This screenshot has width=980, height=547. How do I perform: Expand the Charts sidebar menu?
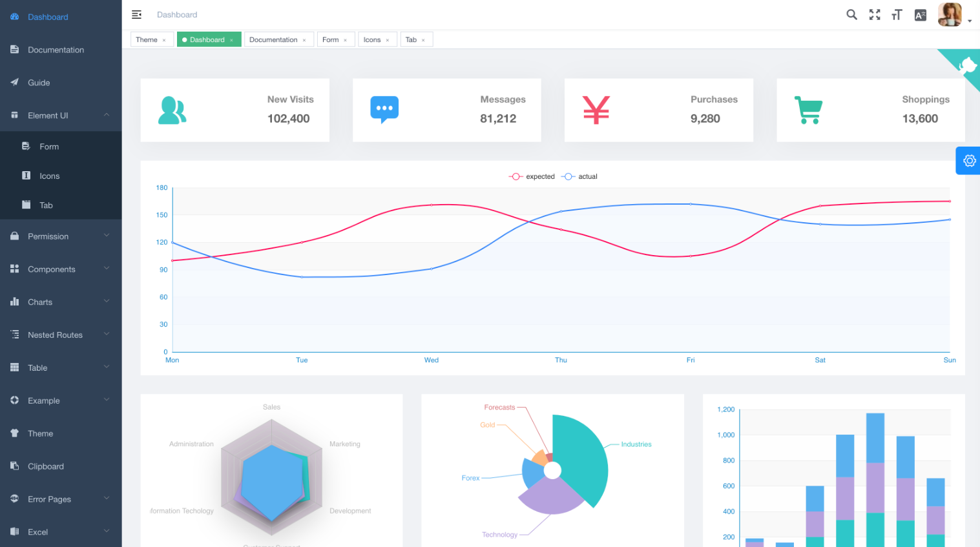click(61, 302)
